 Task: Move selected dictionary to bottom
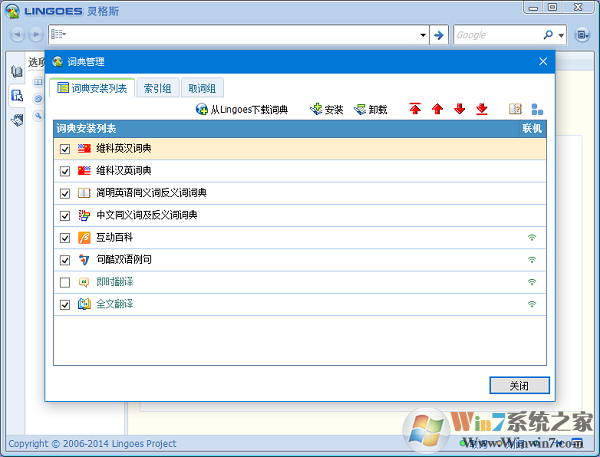[481, 109]
